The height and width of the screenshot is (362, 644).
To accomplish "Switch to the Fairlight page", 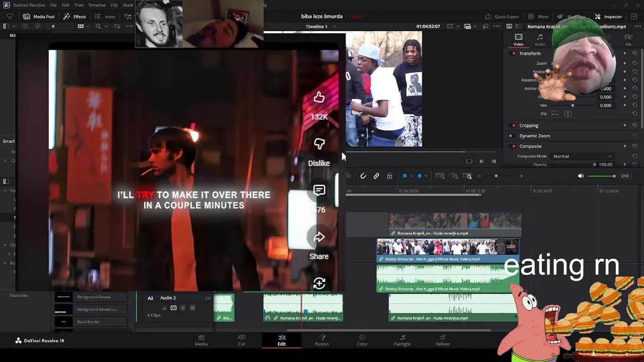I will 403,340.
